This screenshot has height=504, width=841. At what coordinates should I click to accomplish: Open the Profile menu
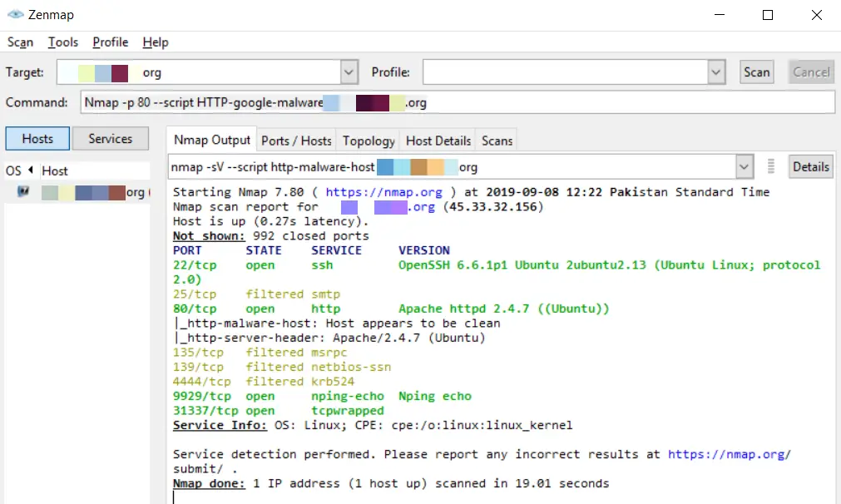tap(110, 42)
